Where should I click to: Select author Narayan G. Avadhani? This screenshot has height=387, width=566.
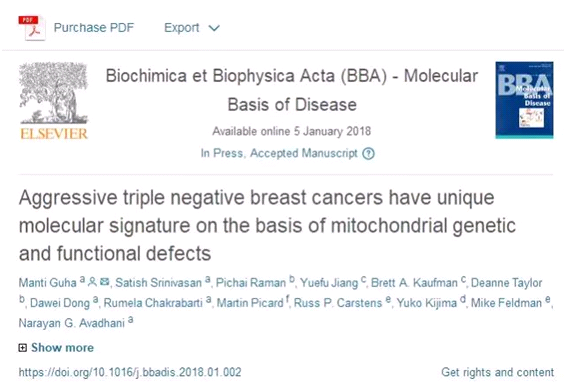(71, 323)
